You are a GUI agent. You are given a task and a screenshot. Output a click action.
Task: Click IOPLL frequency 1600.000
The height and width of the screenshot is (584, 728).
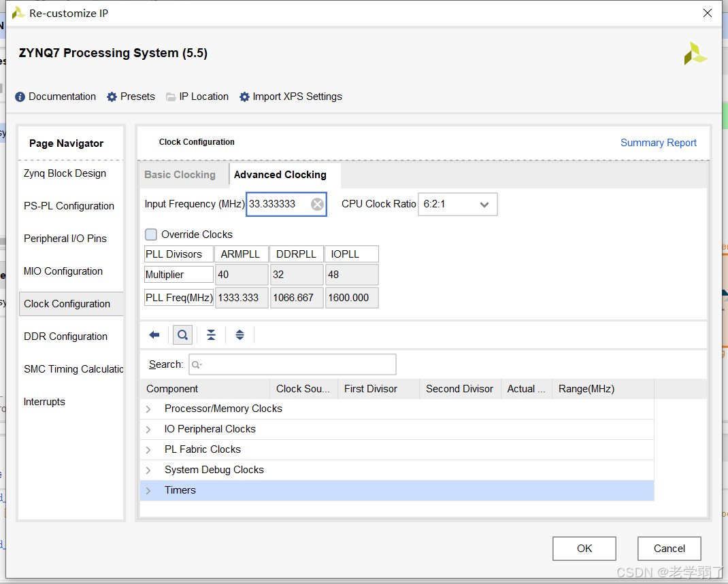click(x=352, y=298)
